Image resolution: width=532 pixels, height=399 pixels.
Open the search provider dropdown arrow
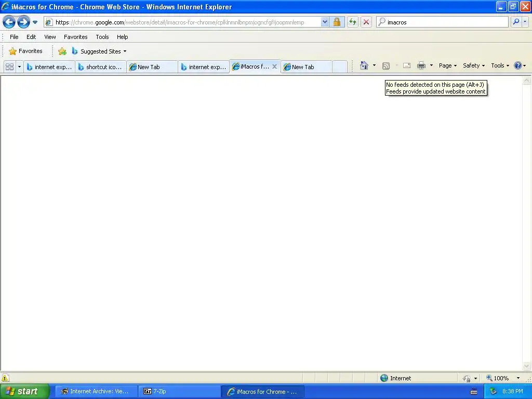point(525,22)
